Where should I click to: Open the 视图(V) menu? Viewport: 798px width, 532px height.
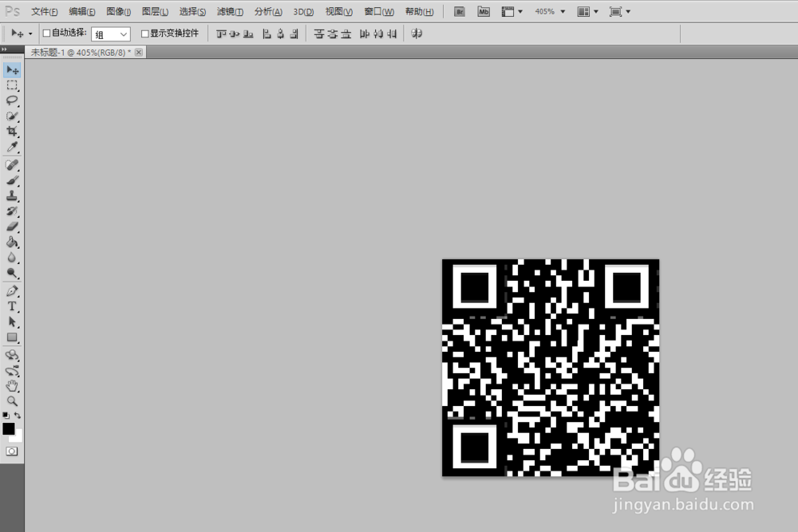coord(339,12)
